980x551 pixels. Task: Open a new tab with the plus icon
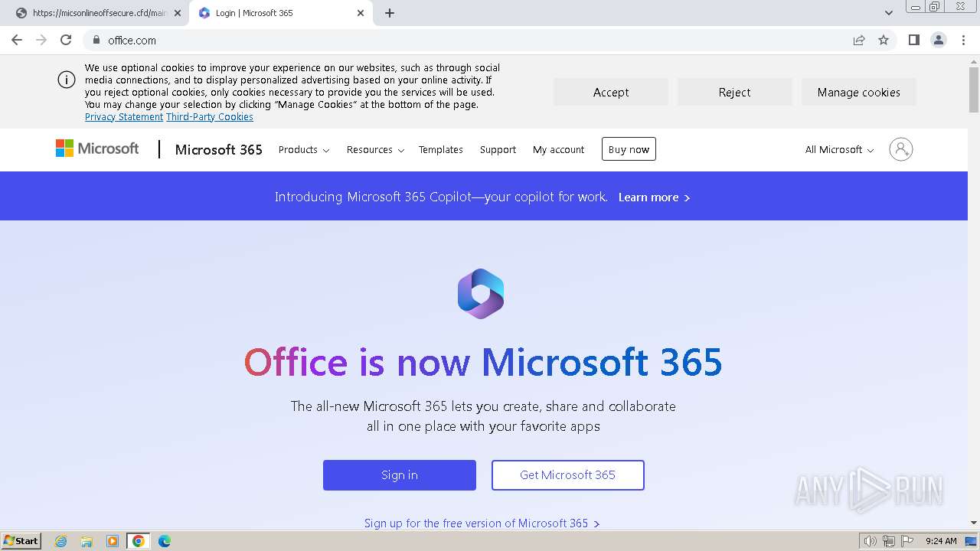[x=390, y=13]
